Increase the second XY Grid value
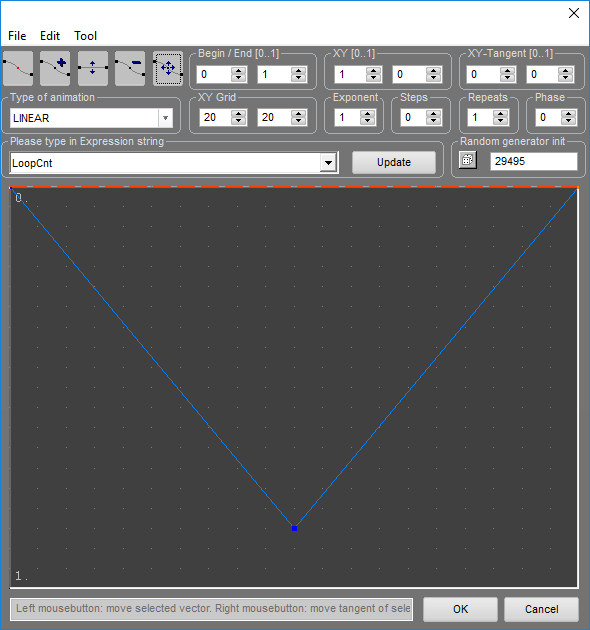This screenshot has width=590, height=630. 298,113
